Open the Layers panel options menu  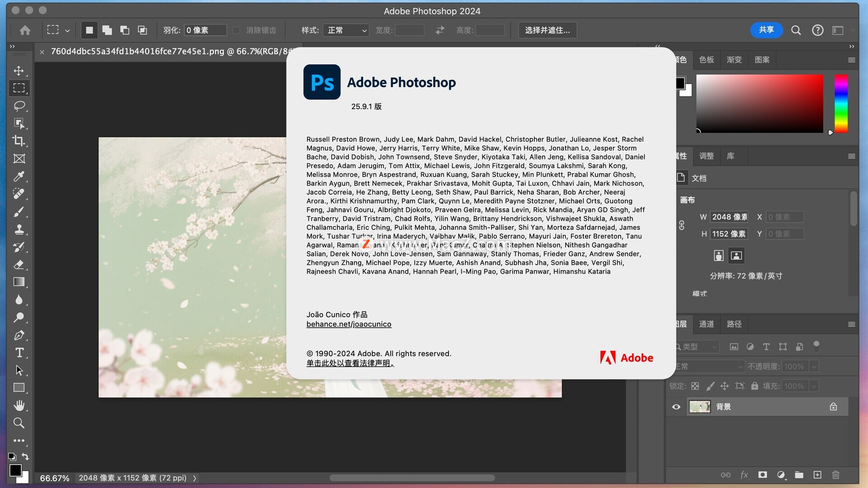[851, 324]
